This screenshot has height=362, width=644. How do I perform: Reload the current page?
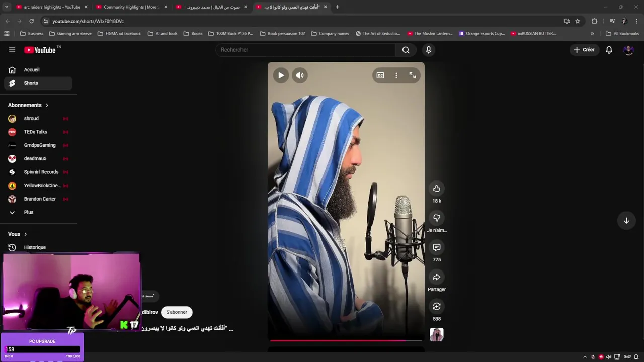pyautogui.click(x=31, y=21)
